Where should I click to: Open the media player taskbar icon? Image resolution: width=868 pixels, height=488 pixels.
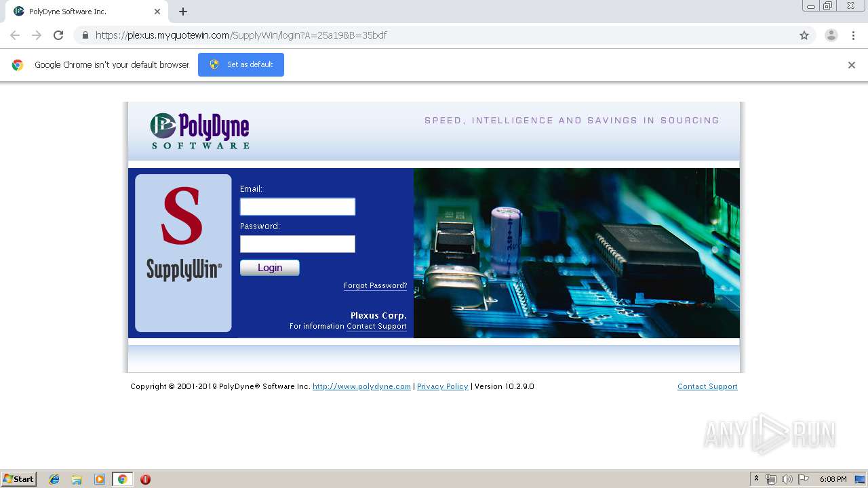coord(100,479)
